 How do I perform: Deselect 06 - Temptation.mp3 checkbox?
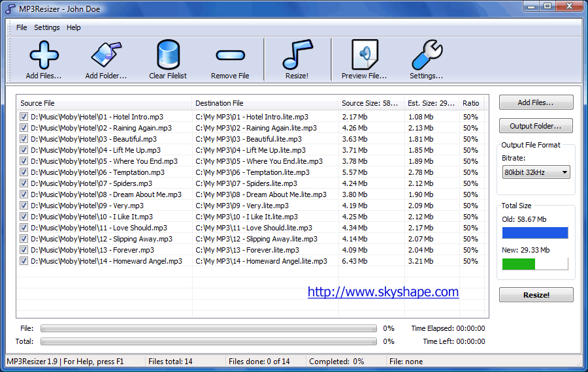point(24,172)
